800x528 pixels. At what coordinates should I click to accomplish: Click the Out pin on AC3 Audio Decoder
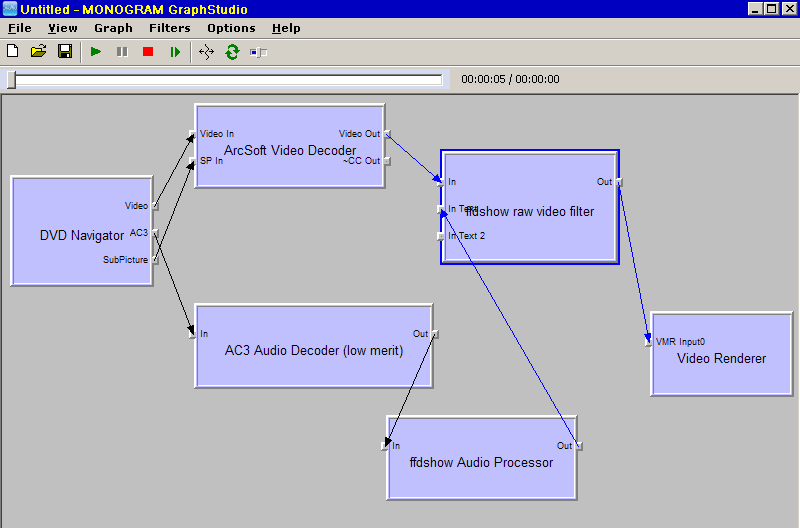point(435,334)
